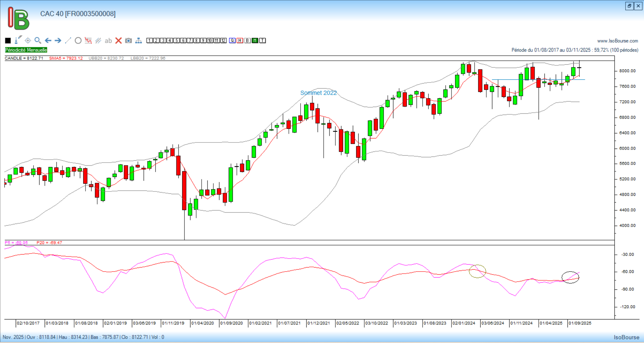Viewport: 644px width, 343px height.
Task: Toggle the Q daily periodicity box
Action: pos(232,41)
